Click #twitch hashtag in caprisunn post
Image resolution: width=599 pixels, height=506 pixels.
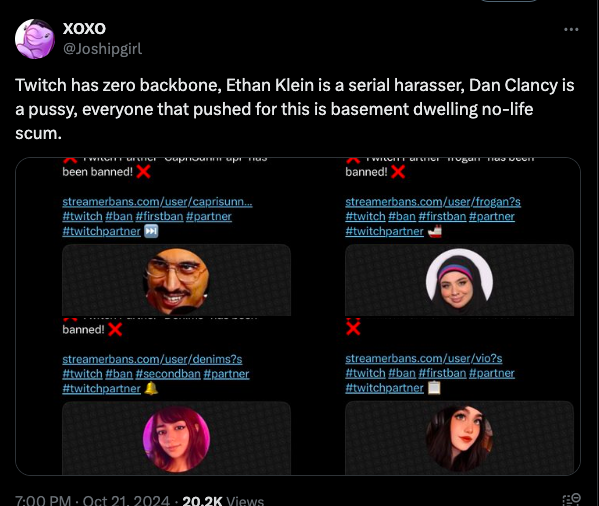point(82,216)
